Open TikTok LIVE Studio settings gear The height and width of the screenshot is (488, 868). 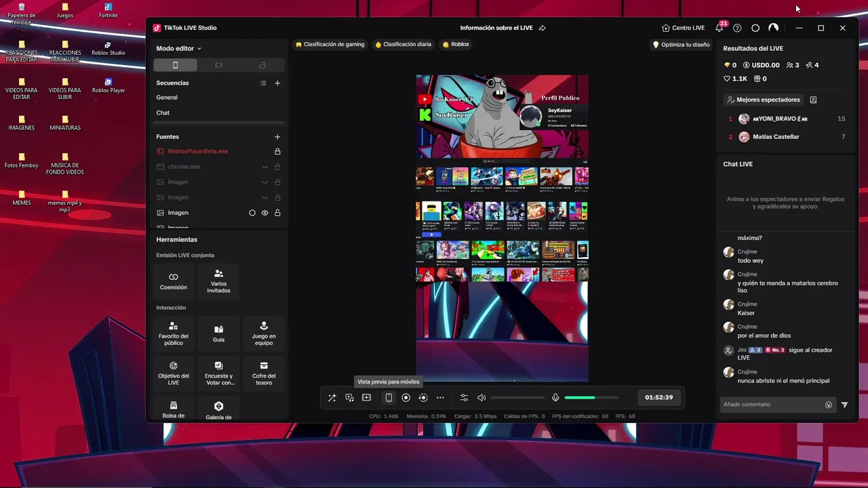[x=755, y=28]
